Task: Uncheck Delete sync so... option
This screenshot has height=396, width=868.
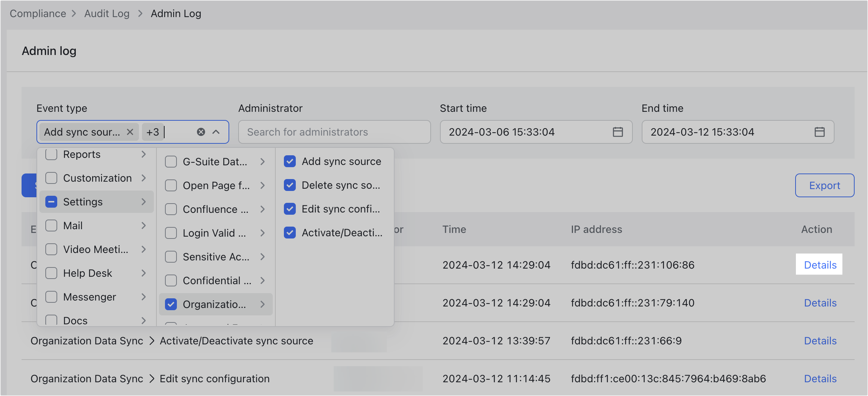Action: (290, 185)
